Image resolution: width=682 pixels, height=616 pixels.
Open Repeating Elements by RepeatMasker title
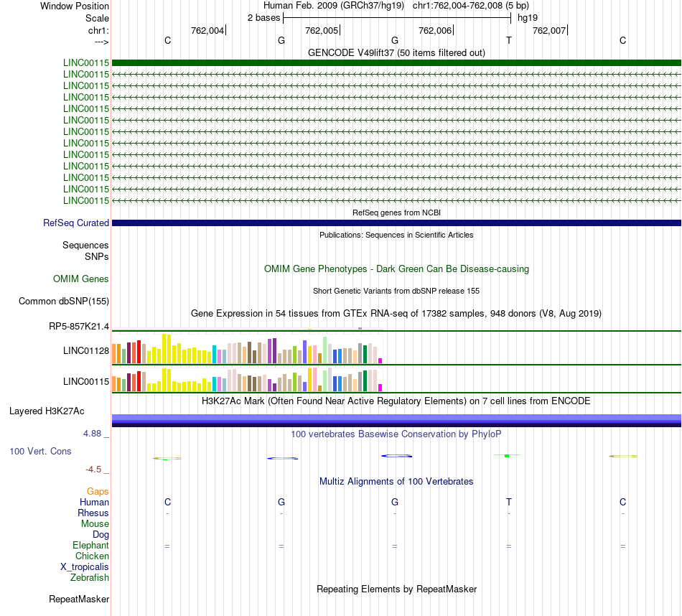point(396,589)
